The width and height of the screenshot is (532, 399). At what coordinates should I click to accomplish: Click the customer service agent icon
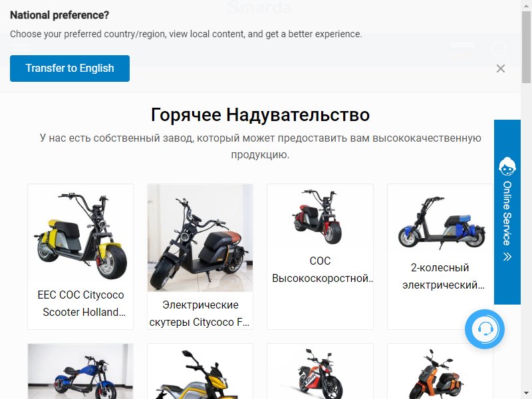pos(507,166)
